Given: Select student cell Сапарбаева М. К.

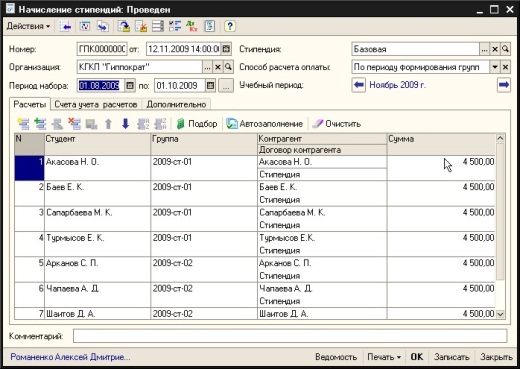Looking at the screenshot, I should point(97,219).
